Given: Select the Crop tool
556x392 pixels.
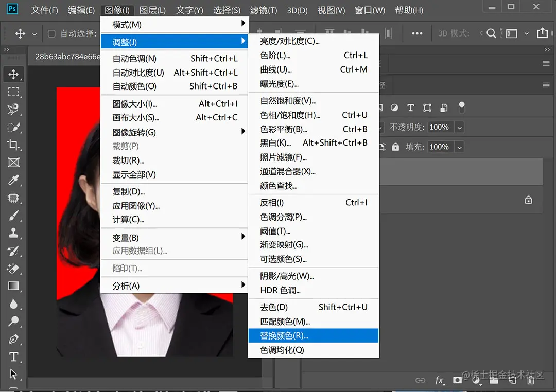Looking at the screenshot, I should coord(13,145).
